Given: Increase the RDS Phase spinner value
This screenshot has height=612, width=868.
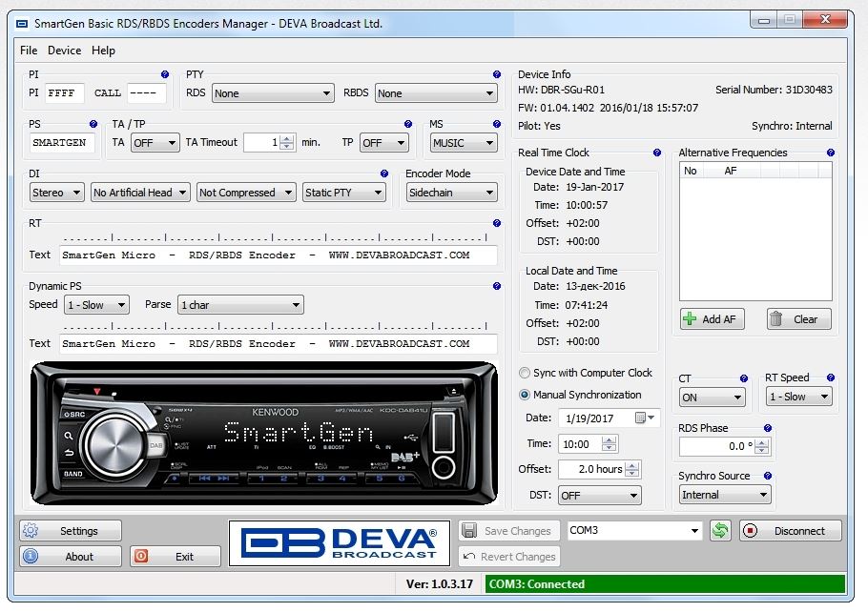Looking at the screenshot, I should (x=762, y=441).
